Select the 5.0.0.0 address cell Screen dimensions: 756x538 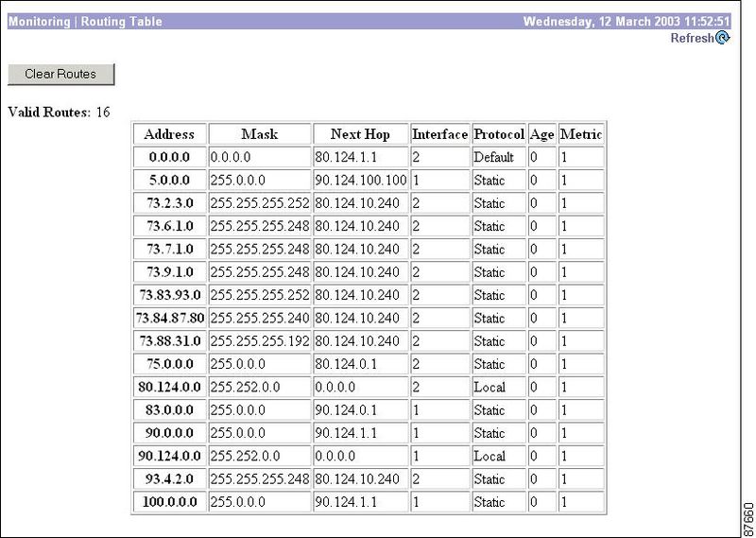170,180
